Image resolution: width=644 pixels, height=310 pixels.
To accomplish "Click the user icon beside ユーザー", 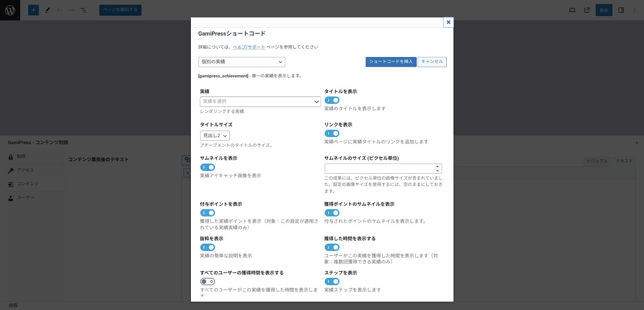I will pos(11,198).
